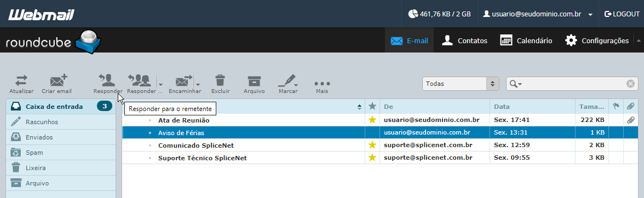Open the Spam folder
Screen dimensions: 644x198
[61, 153]
